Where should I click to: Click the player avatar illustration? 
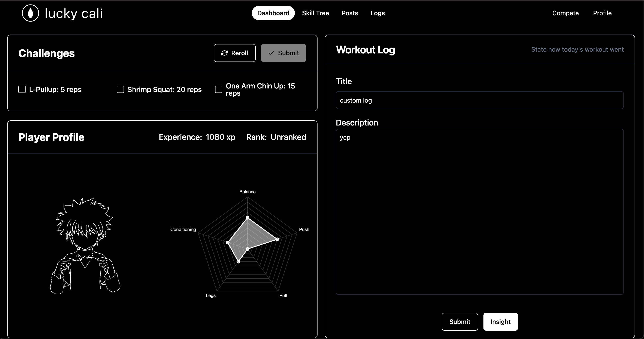point(85,246)
